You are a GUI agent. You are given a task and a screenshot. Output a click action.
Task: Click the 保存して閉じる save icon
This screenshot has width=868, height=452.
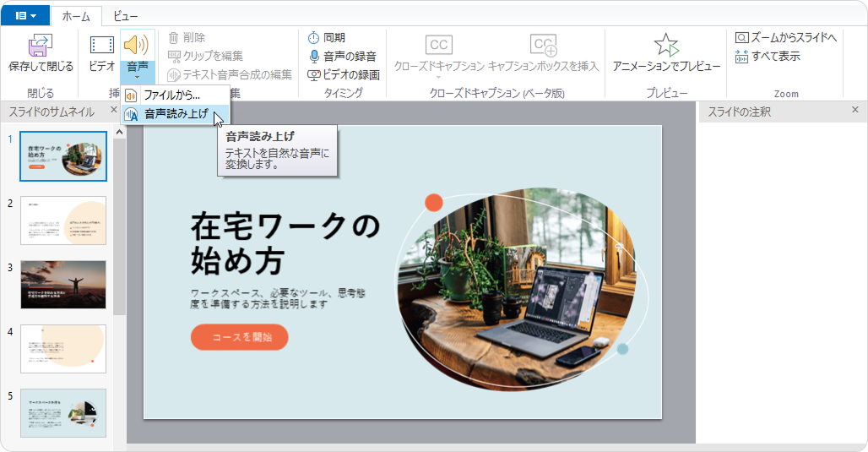pos(41,46)
